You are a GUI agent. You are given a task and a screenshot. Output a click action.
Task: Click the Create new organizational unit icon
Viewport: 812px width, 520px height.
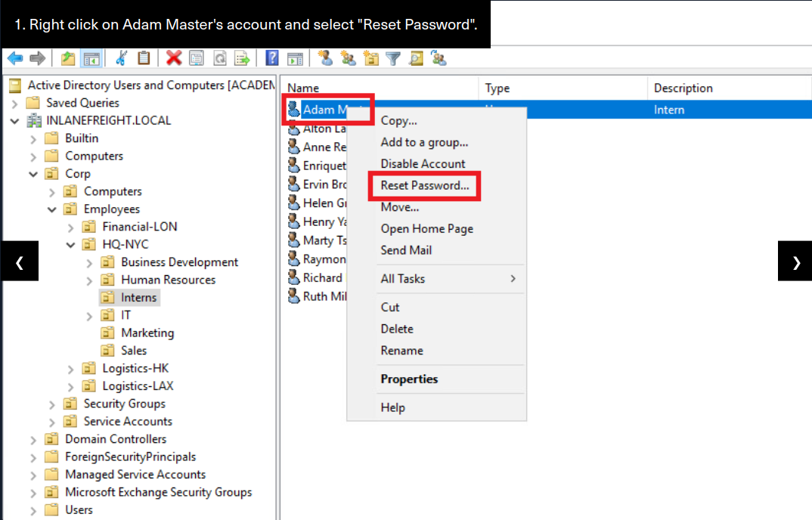370,58
